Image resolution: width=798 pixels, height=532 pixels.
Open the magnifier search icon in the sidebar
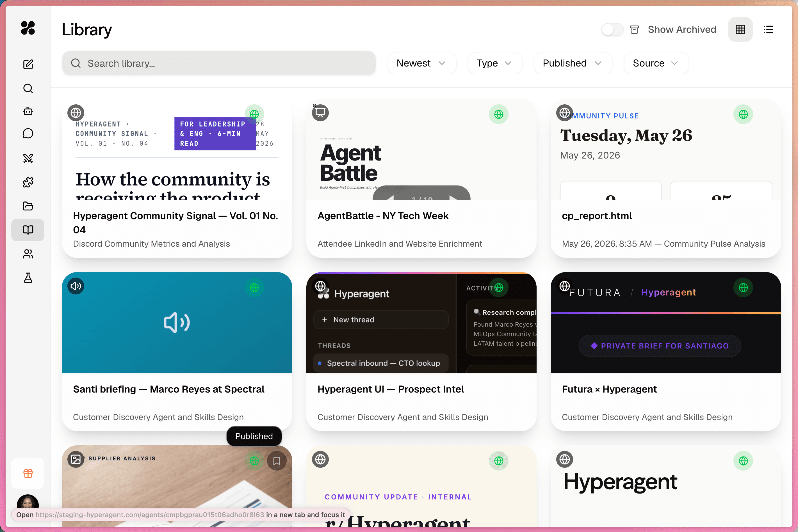click(x=28, y=88)
